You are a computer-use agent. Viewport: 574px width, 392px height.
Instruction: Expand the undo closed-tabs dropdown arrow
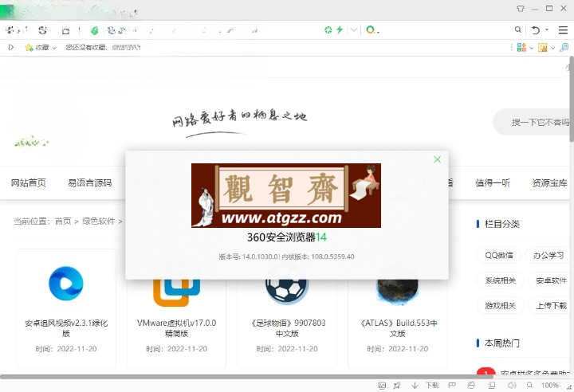[547, 29]
